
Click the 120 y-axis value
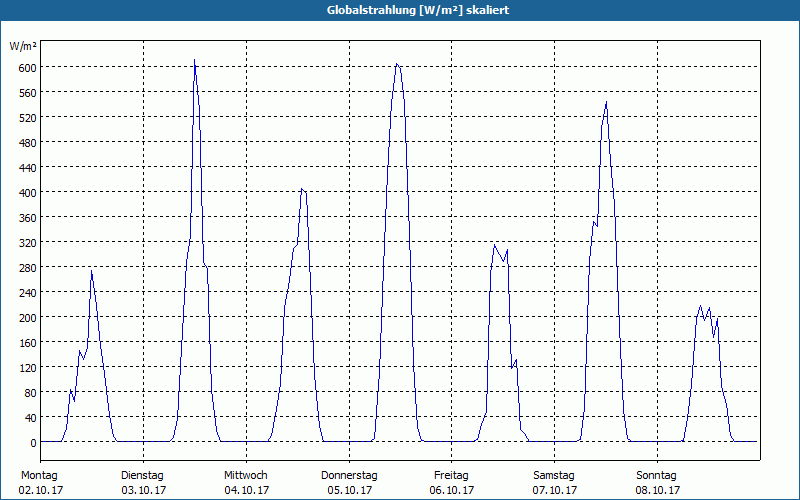coord(26,368)
